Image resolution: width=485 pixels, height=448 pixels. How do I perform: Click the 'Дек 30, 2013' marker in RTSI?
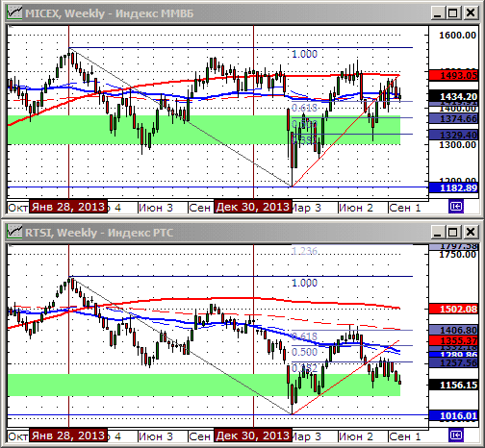coord(253,436)
